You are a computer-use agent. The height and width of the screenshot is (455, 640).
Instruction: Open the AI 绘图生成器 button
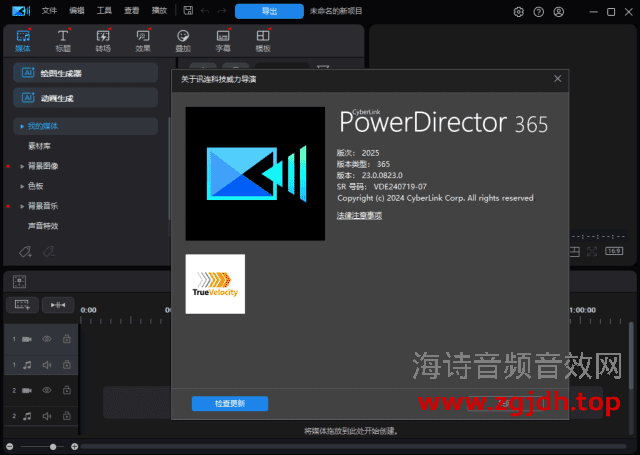85,73
